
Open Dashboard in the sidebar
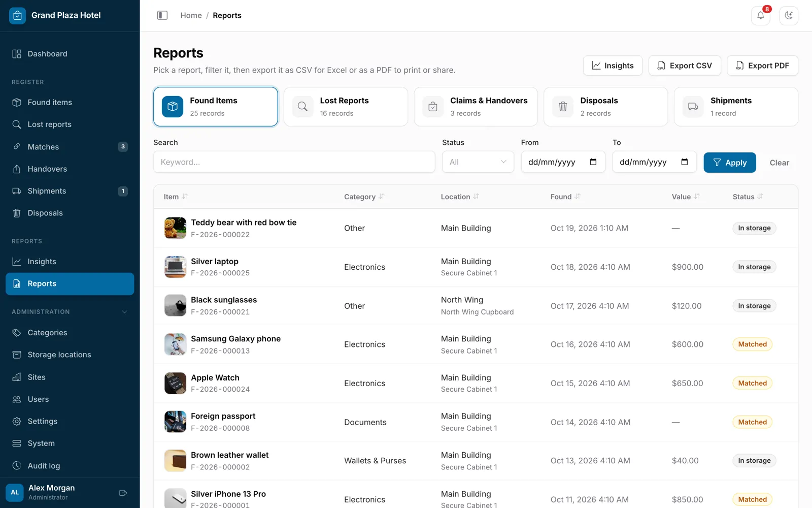click(x=70, y=54)
